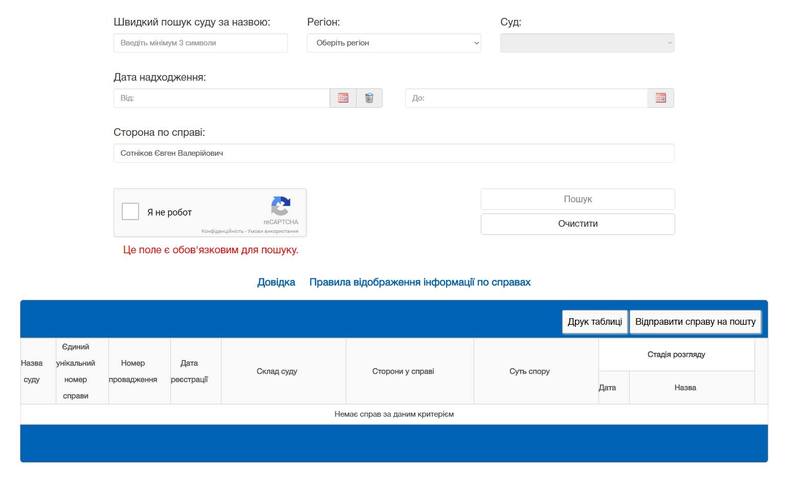The image size is (800, 479).
Task: Open the 'Довідка' help link
Action: (276, 282)
